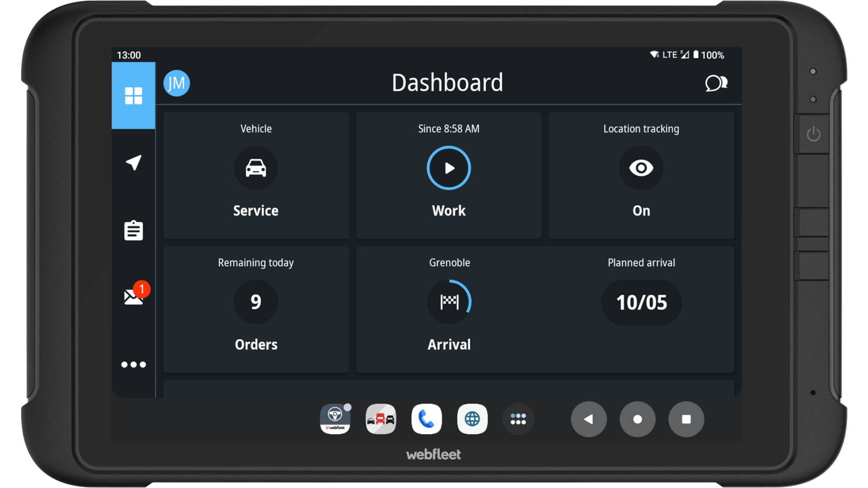Open the orders clipboard sidebar icon
Viewport: 868px width, 488px height.
[x=133, y=230]
